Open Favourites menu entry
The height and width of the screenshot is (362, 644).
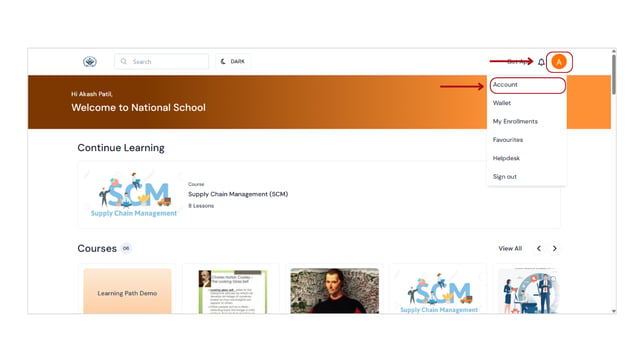[508, 140]
